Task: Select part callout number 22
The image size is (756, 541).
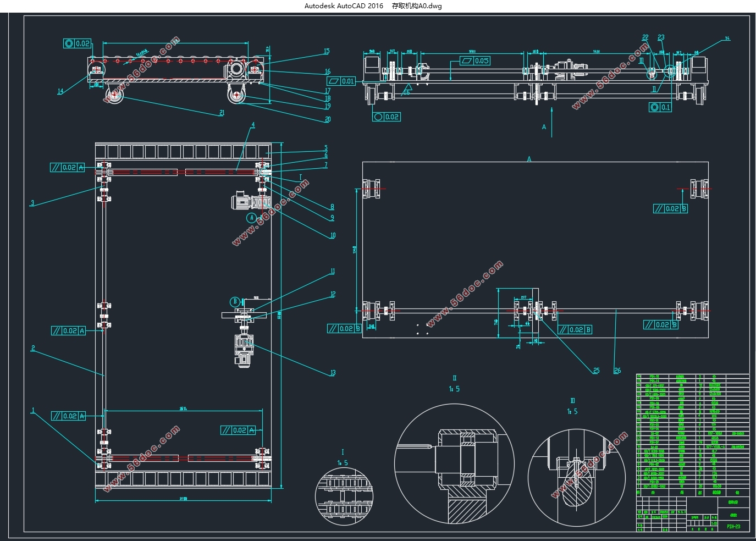Action: click(x=645, y=37)
